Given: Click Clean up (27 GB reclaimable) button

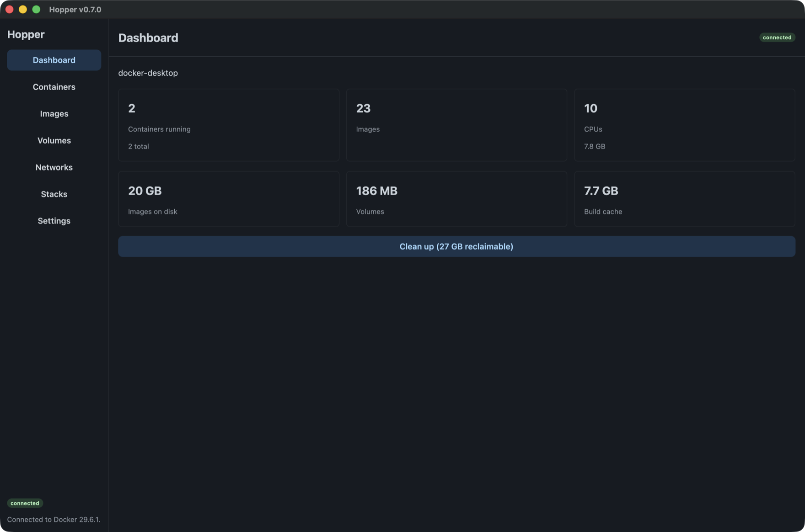Looking at the screenshot, I should (x=456, y=246).
